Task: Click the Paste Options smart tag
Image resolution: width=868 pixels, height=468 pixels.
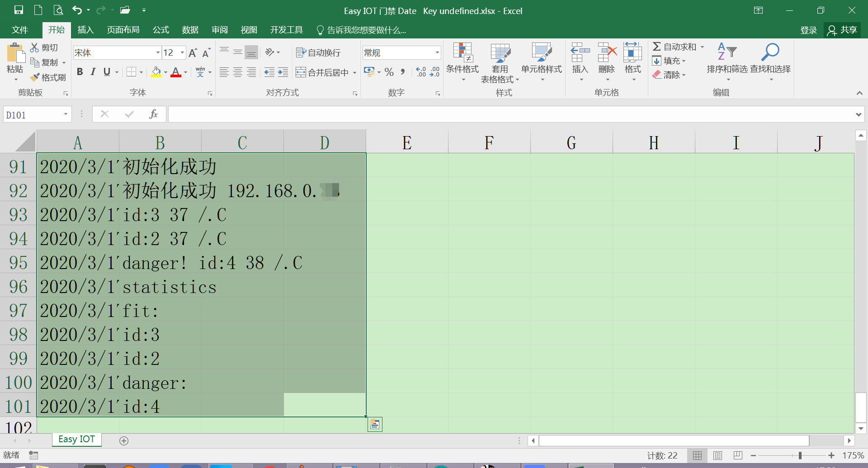Action: click(x=375, y=424)
